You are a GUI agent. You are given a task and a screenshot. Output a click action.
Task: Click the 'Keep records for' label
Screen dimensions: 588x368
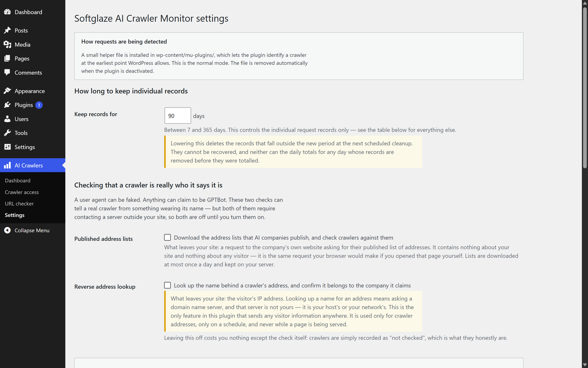point(96,114)
